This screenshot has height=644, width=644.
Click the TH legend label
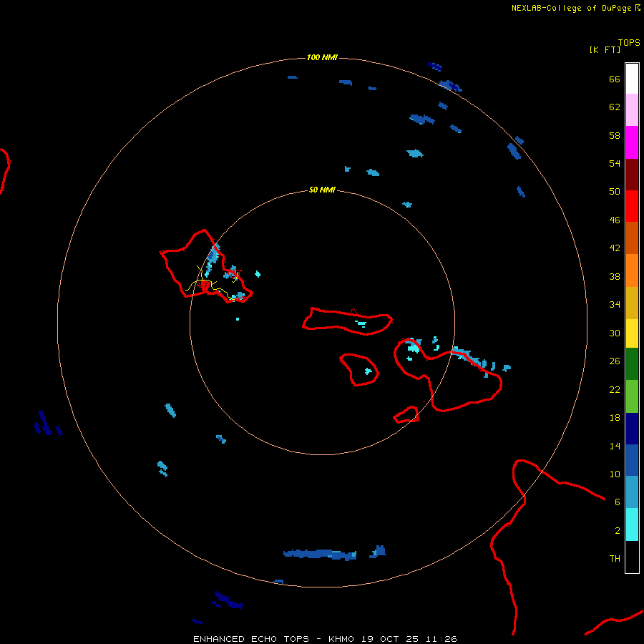[x=615, y=559]
